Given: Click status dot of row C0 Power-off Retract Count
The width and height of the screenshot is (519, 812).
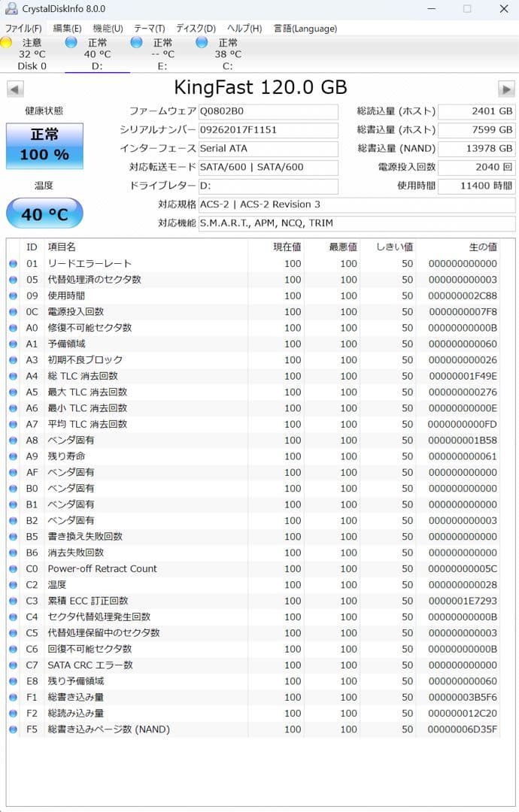Looking at the screenshot, I should 13,568.
